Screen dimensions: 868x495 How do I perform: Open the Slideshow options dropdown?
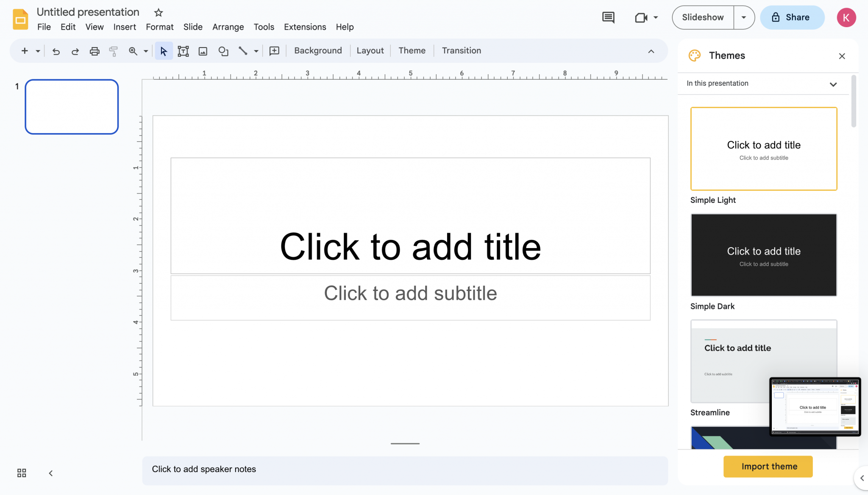coord(744,17)
